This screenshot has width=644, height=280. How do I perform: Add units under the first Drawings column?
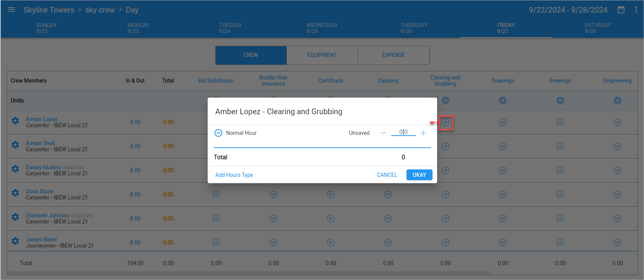tap(503, 100)
